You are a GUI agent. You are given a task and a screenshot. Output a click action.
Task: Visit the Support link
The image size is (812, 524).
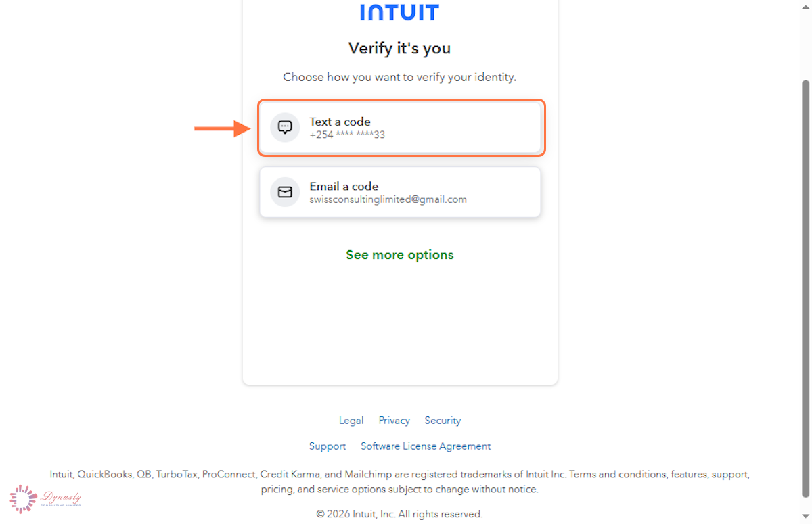[328, 446]
